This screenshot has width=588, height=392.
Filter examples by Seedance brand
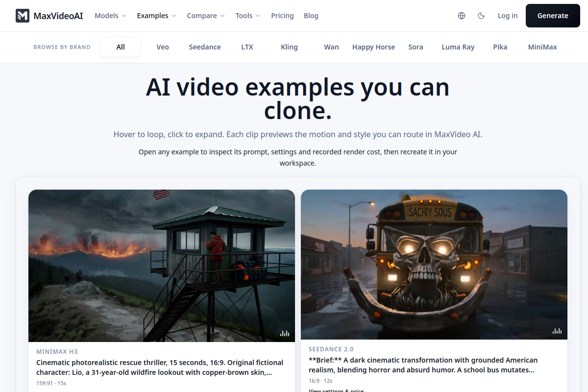pos(205,47)
